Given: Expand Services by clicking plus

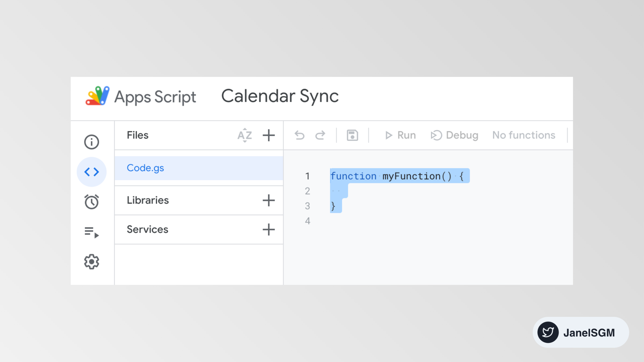Looking at the screenshot, I should [269, 229].
